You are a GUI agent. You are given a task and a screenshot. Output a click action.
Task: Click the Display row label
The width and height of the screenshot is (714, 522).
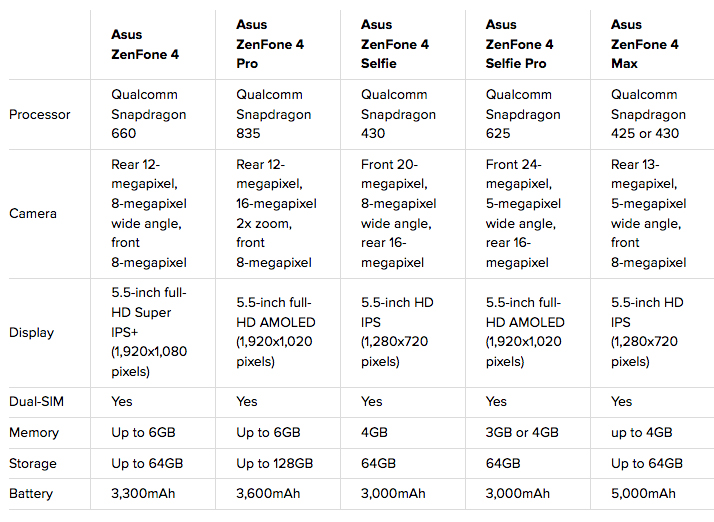pos(31,333)
